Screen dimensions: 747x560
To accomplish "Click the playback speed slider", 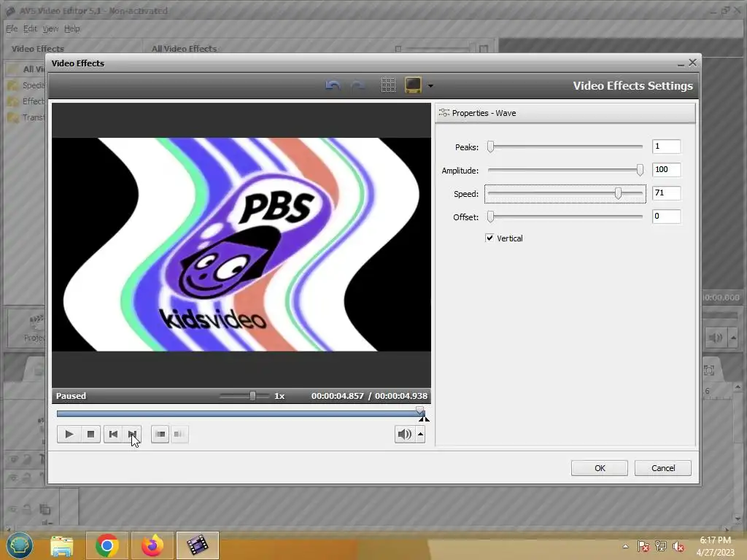I will [244, 396].
